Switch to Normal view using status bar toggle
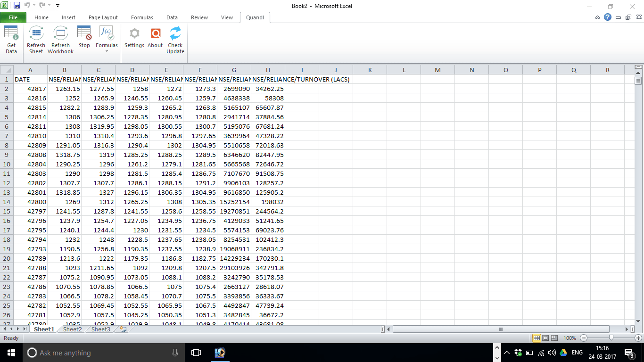644x362 pixels. coord(537,338)
